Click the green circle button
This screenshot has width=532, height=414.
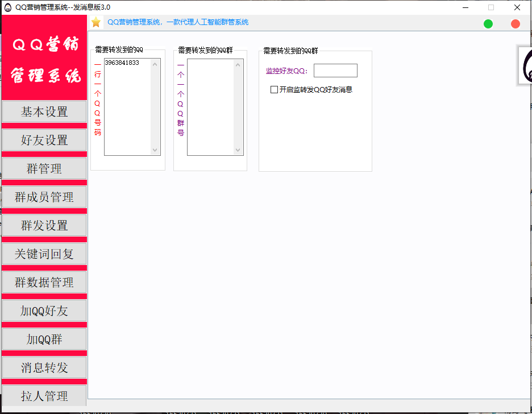pos(488,23)
